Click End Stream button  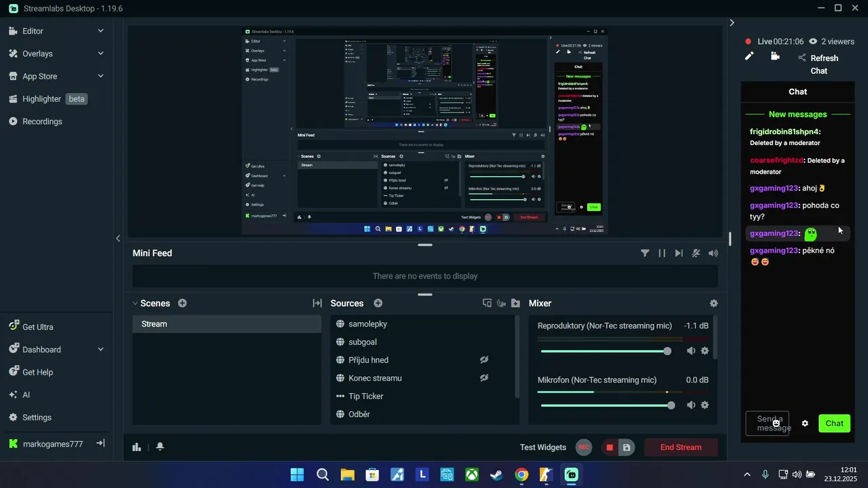[681, 447]
